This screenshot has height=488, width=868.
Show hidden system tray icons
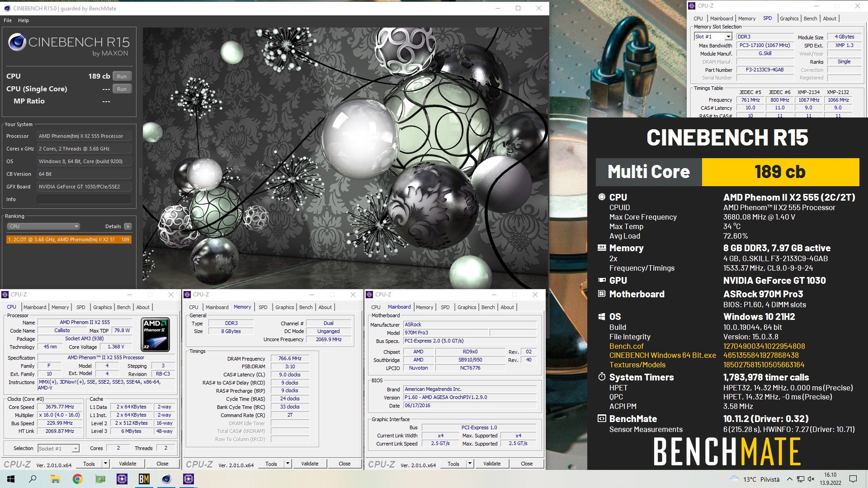pyautogui.click(x=789, y=479)
